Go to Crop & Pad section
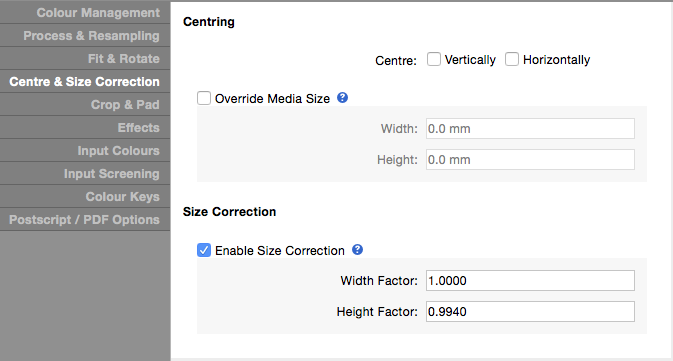This screenshot has height=361, width=673. pos(85,104)
